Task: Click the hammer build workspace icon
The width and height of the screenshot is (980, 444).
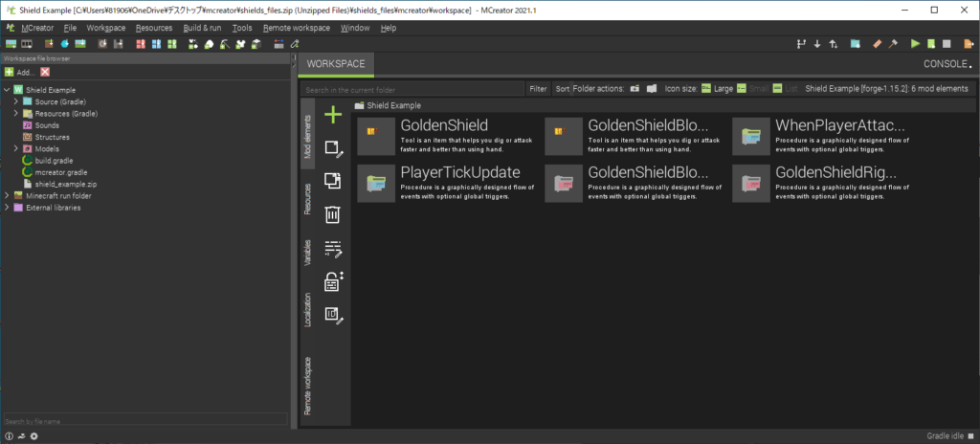Action: click(892, 44)
